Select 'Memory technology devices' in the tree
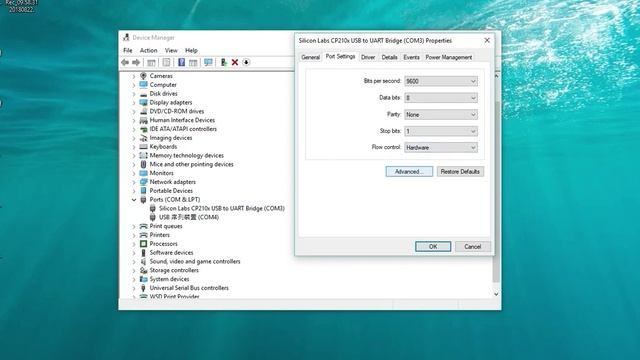This screenshot has height=360, width=640. point(187,156)
